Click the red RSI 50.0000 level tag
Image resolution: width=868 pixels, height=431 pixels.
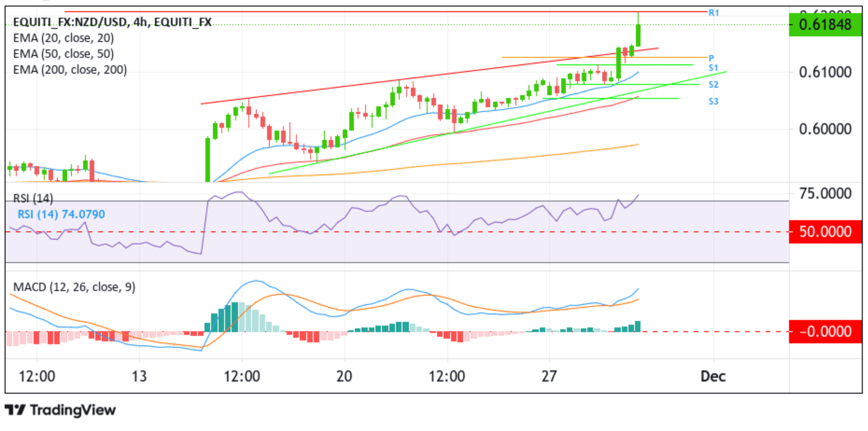tap(825, 232)
